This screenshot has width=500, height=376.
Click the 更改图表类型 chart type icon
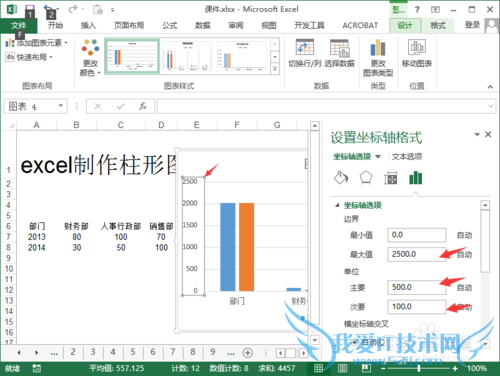click(x=378, y=47)
